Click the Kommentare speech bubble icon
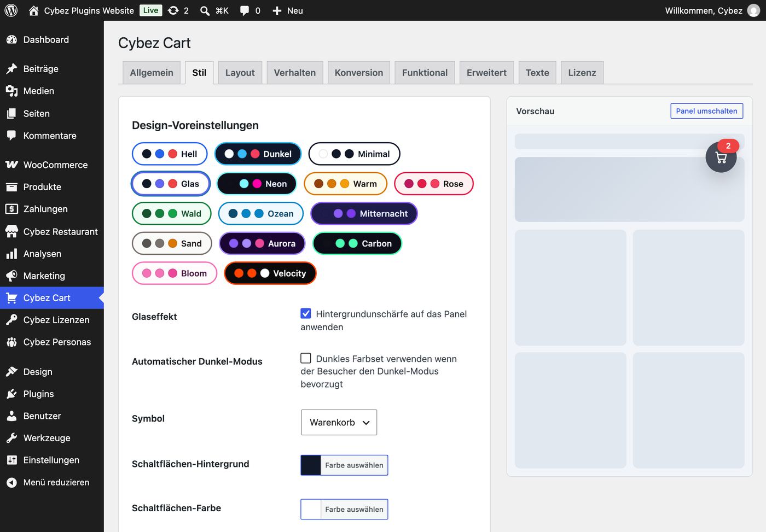The height and width of the screenshot is (532, 766). click(11, 136)
